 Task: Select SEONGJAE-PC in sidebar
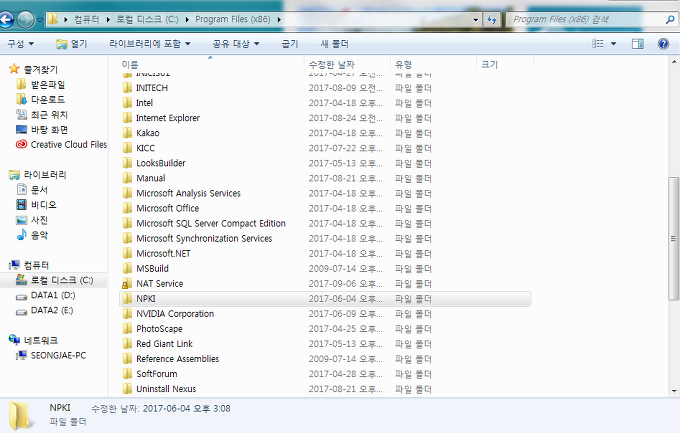coord(51,355)
